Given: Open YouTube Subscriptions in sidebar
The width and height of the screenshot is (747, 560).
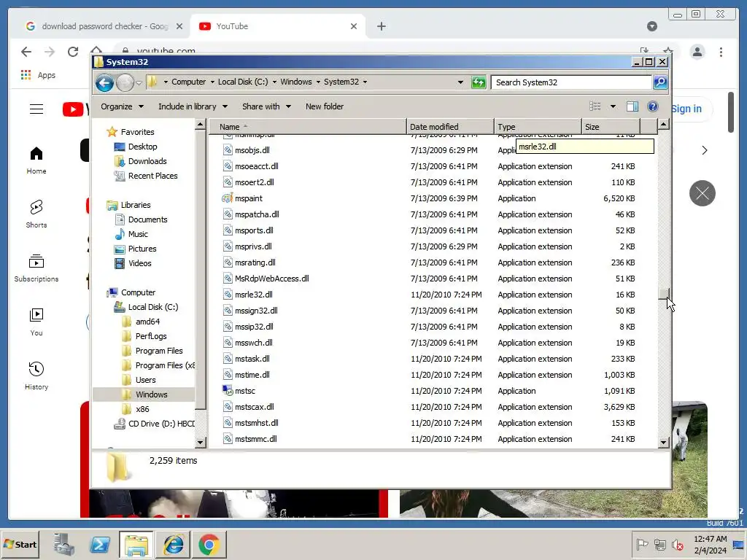Looking at the screenshot, I should (36, 268).
